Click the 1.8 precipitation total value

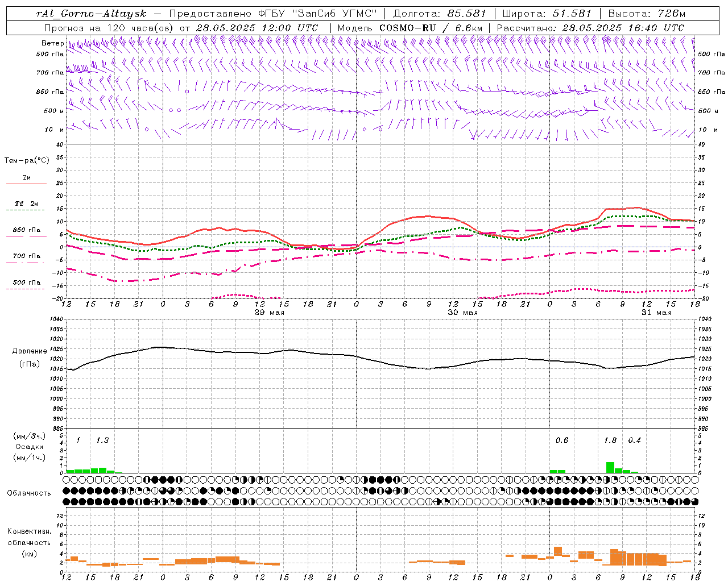point(610,440)
